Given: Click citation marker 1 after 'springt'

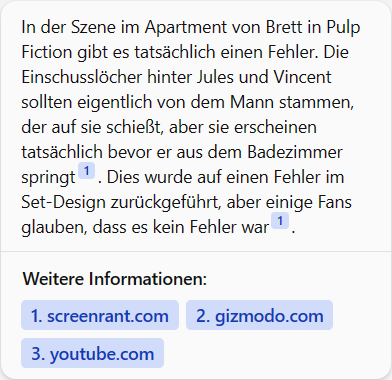Looking at the screenshot, I should point(86,171).
